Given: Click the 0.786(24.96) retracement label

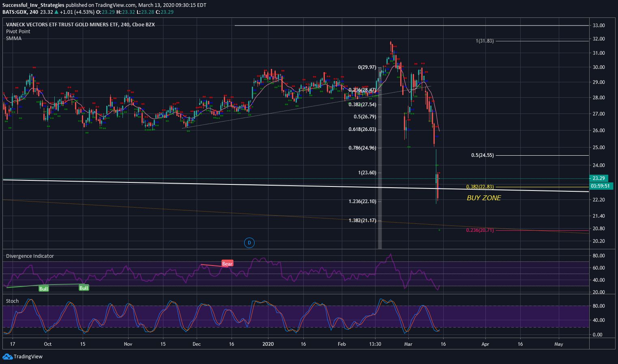Looking at the screenshot, I should [363, 148].
